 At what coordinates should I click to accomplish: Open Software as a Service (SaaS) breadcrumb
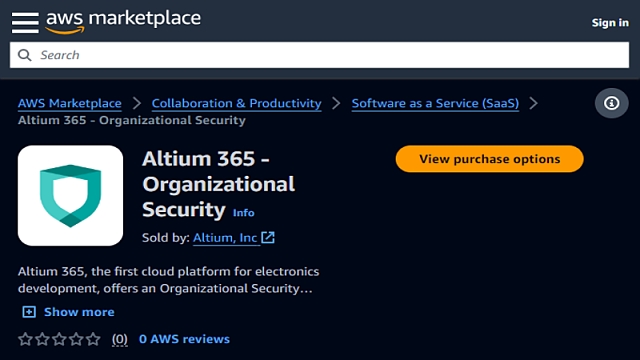435,103
